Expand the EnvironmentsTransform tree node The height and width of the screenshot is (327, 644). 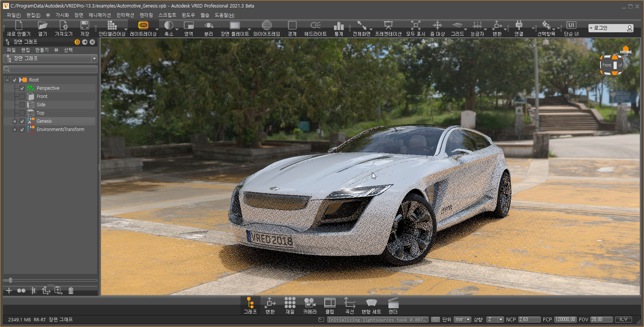click(15, 130)
